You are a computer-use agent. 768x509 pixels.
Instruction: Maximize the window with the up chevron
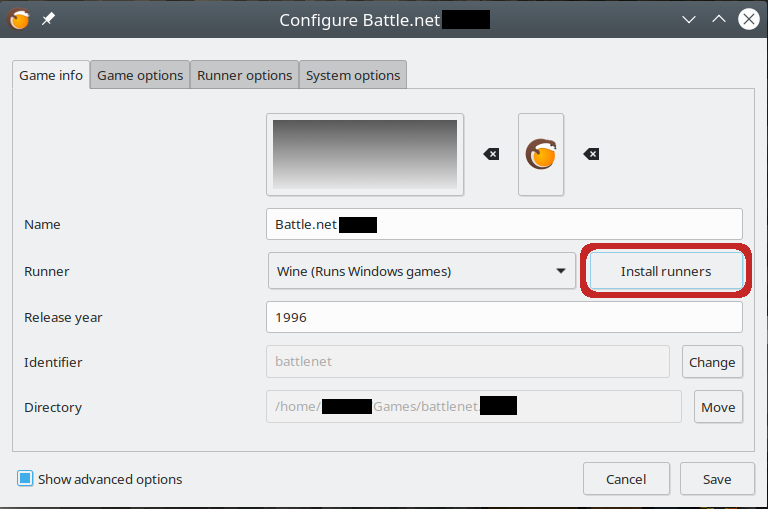coord(719,20)
